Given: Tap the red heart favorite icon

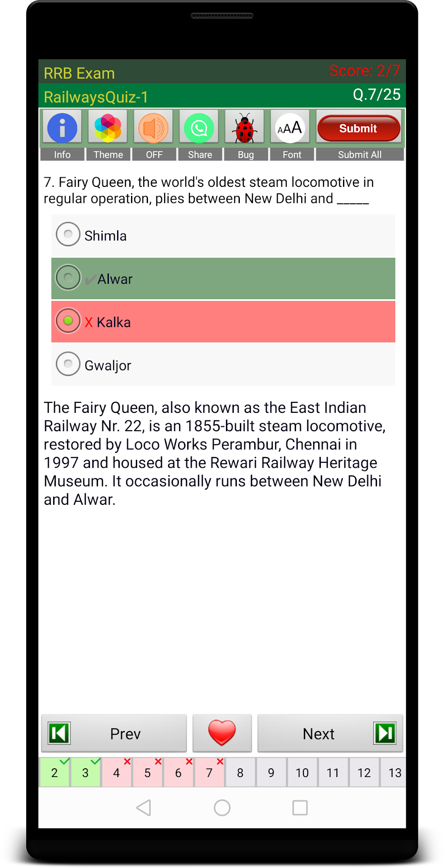Looking at the screenshot, I should point(222,733).
